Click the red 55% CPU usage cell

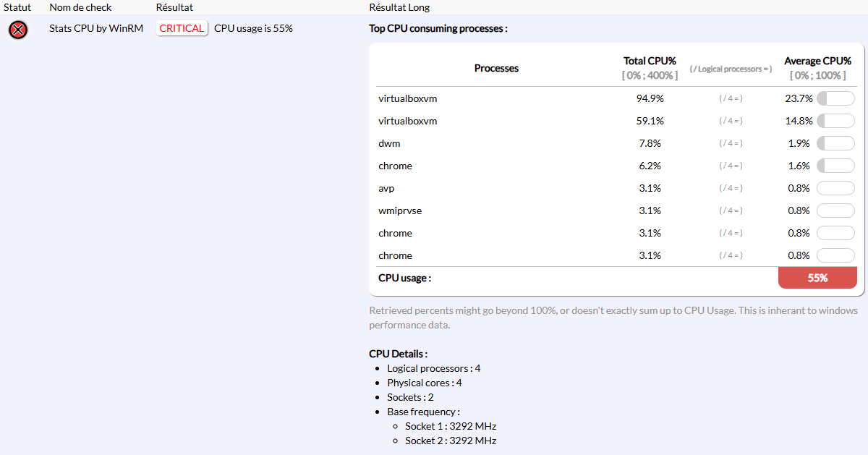coord(817,278)
